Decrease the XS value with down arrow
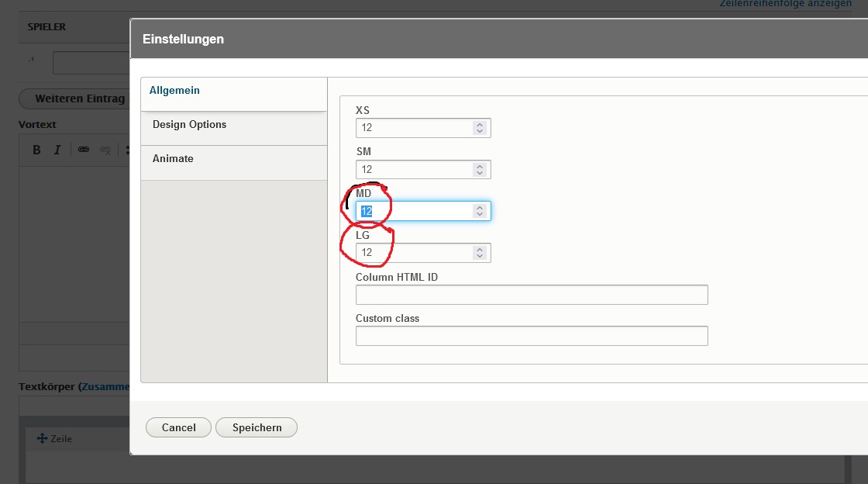 point(480,131)
